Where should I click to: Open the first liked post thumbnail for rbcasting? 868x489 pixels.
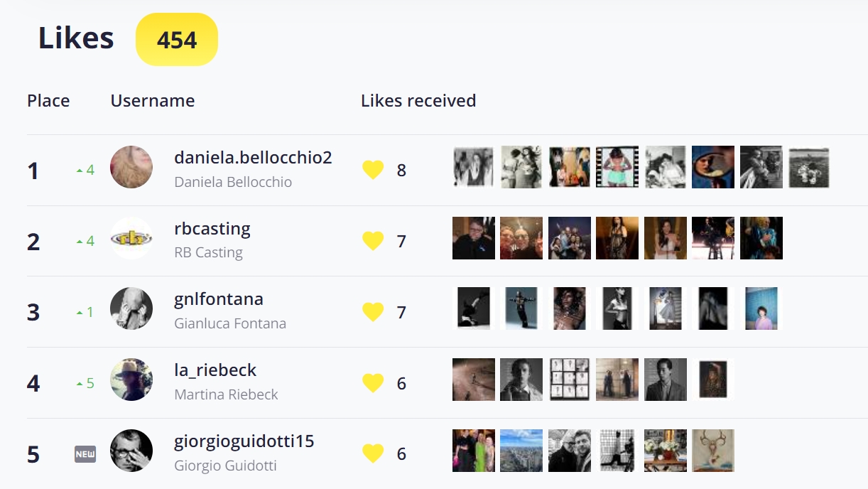point(474,238)
